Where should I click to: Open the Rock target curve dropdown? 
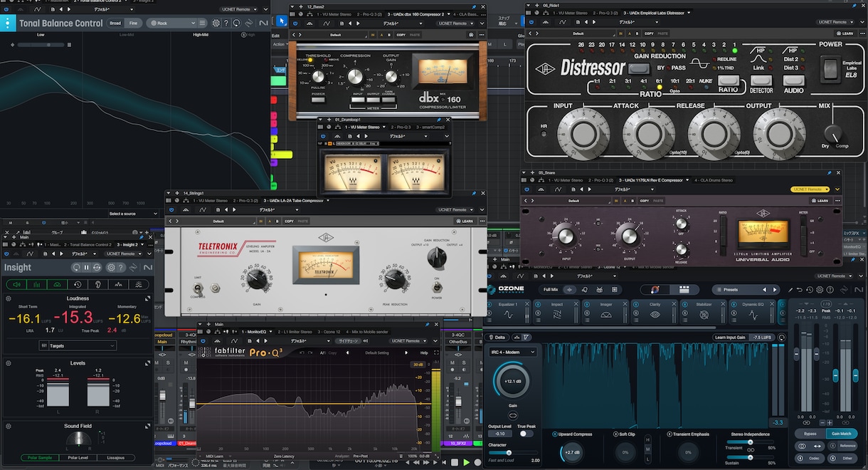click(171, 23)
